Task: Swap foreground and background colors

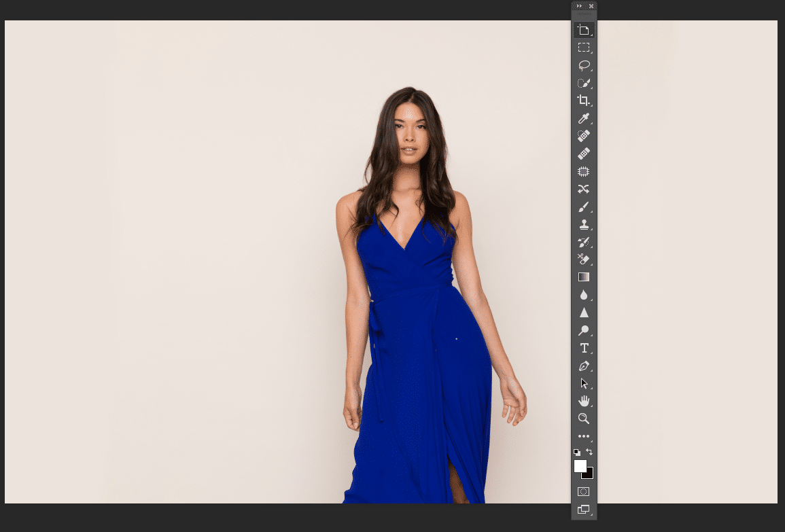Action: tap(589, 451)
